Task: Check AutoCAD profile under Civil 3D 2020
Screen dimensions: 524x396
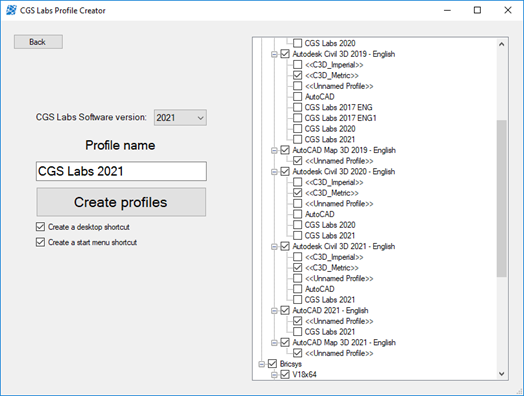Action: (297, 214)
